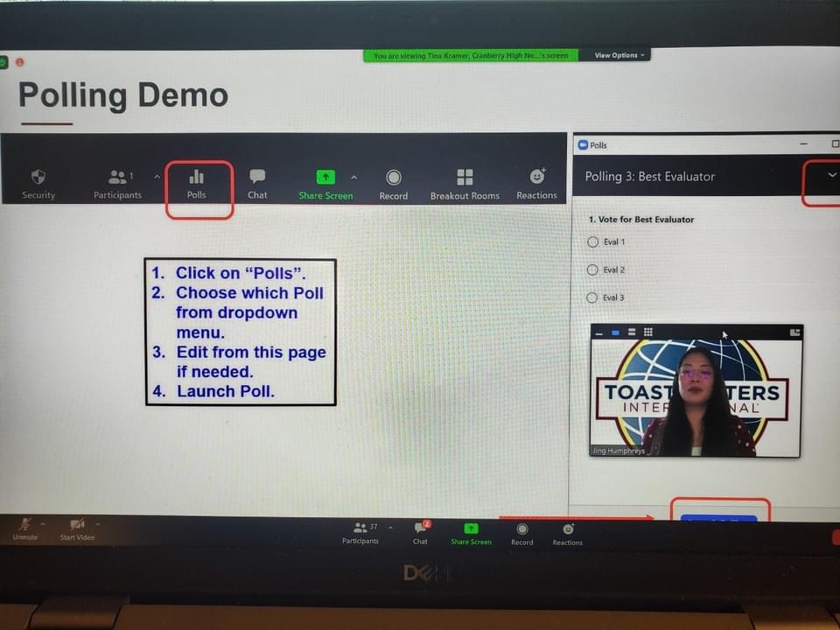
Task: Switch video panel to grid view icon
Action: point(647,332)
